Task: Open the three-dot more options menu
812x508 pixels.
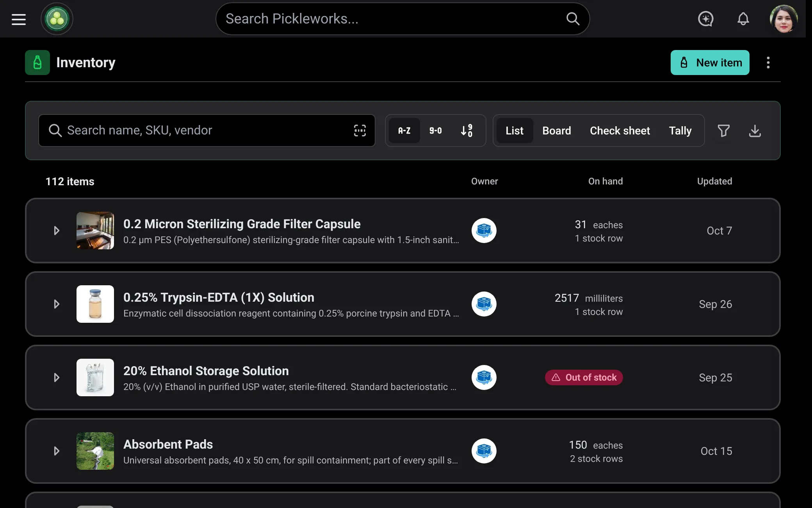Action: [768, 63]
